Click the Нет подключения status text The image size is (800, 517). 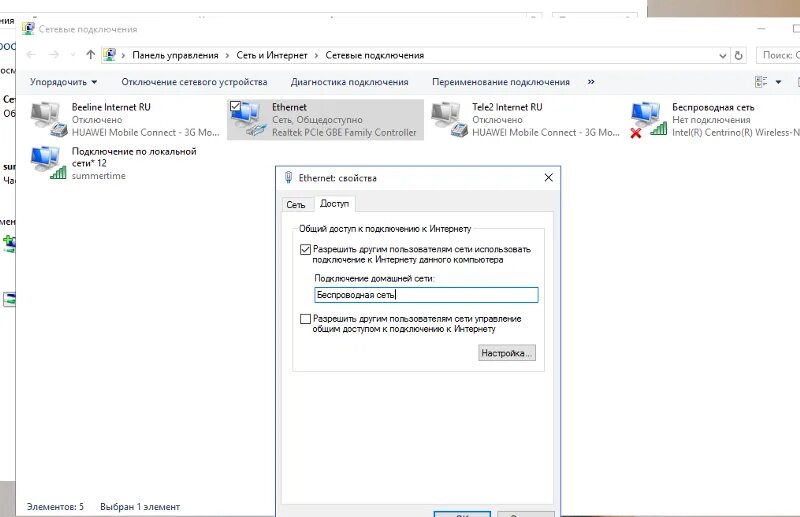coord(711,119)
